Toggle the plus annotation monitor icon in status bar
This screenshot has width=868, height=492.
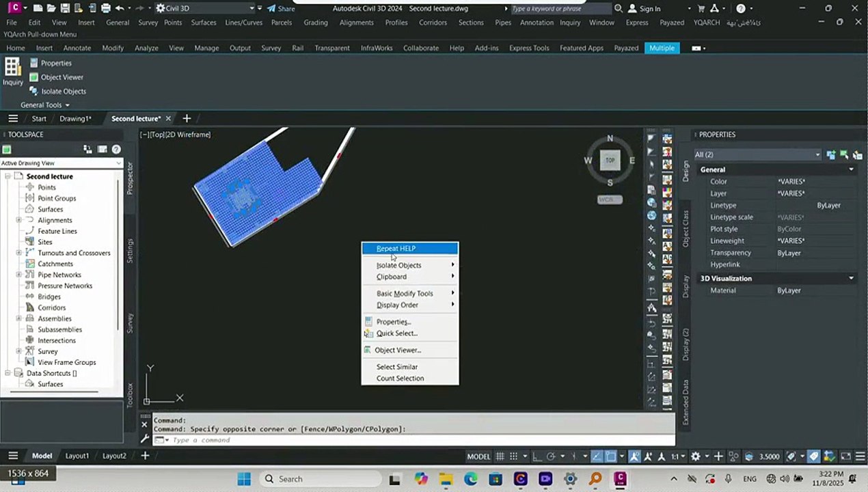tap(718, 456)
